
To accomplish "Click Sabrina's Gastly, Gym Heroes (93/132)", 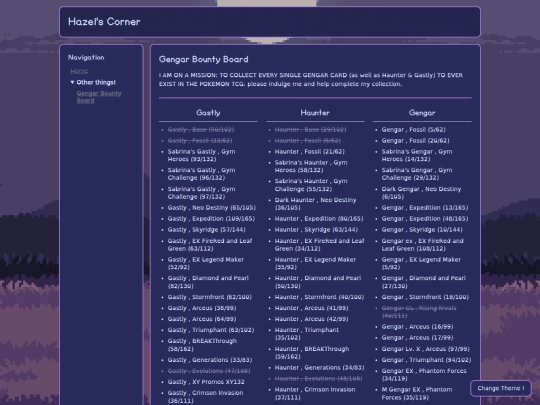I will [201, 155].
